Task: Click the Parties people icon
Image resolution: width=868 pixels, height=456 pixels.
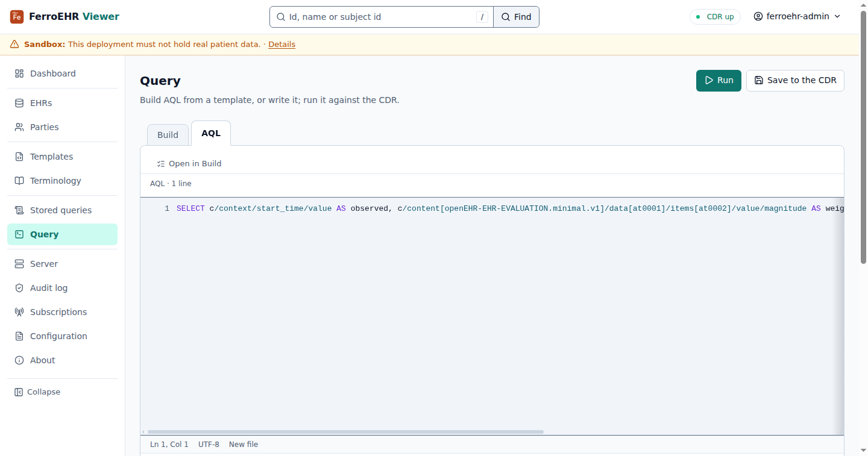Action: coord(19,127)
